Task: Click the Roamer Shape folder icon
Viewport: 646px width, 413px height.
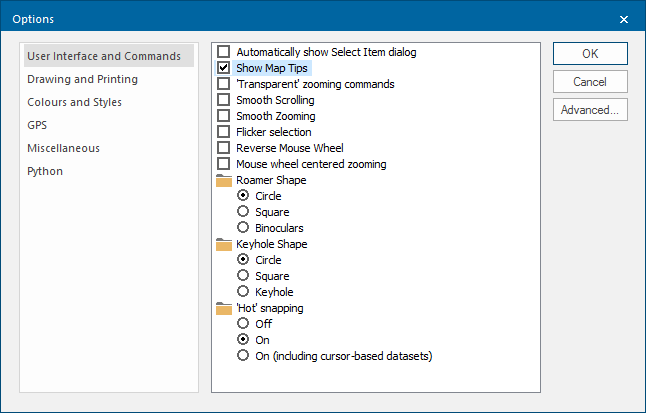Action: pos(224,180)
